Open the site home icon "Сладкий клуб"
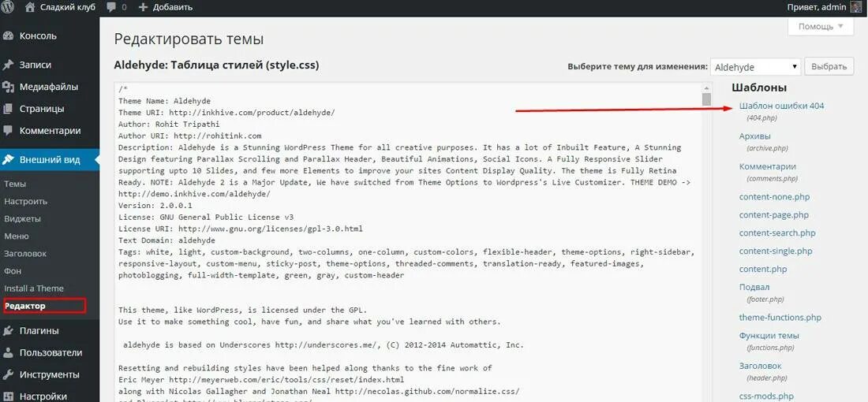The width and height of the screenshot is (868, 402). pyautogui.click(x=30, y=7)
